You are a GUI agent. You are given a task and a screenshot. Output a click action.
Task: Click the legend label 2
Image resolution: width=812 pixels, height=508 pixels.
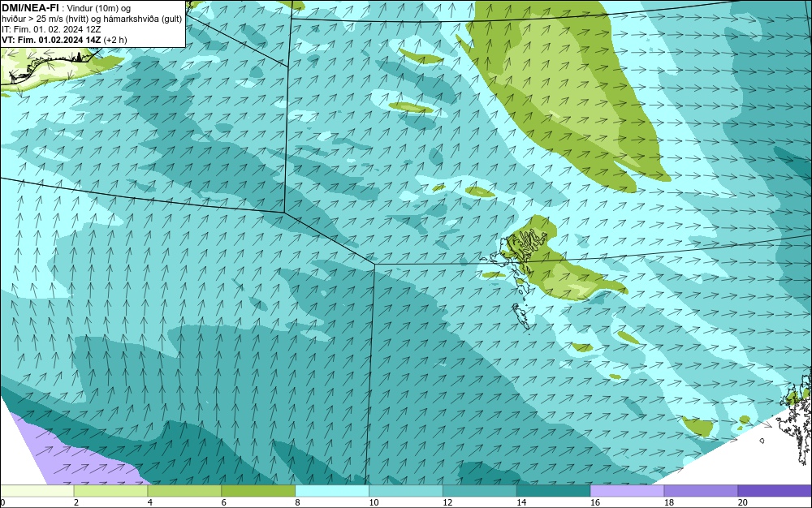[x=76, y=502]
